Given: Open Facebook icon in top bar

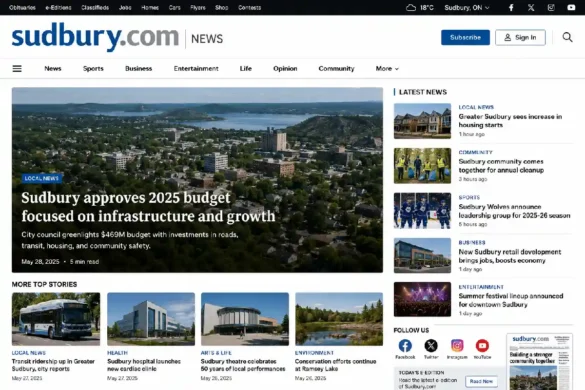Looking at the screenshot, I should tap(511, 7).
